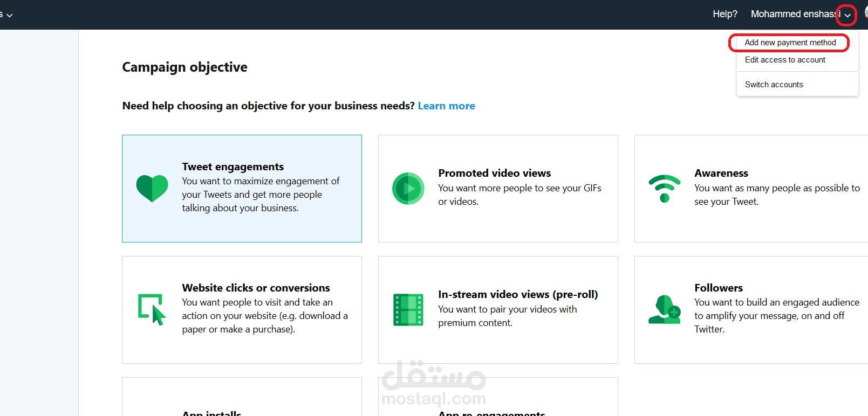
Task: Select the Tweet engagements objective card
Action: point(242,189)
